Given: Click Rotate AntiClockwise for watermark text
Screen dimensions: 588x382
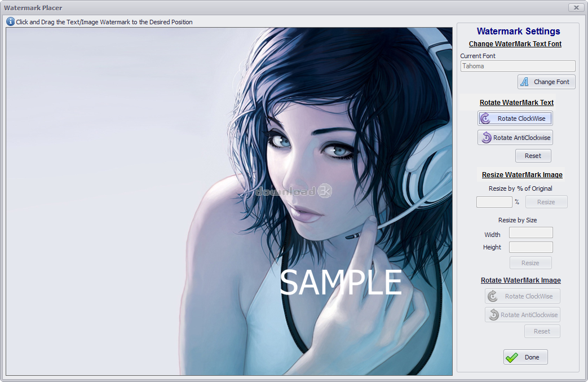Looking at the screenshot, I should tap(515, 138).
